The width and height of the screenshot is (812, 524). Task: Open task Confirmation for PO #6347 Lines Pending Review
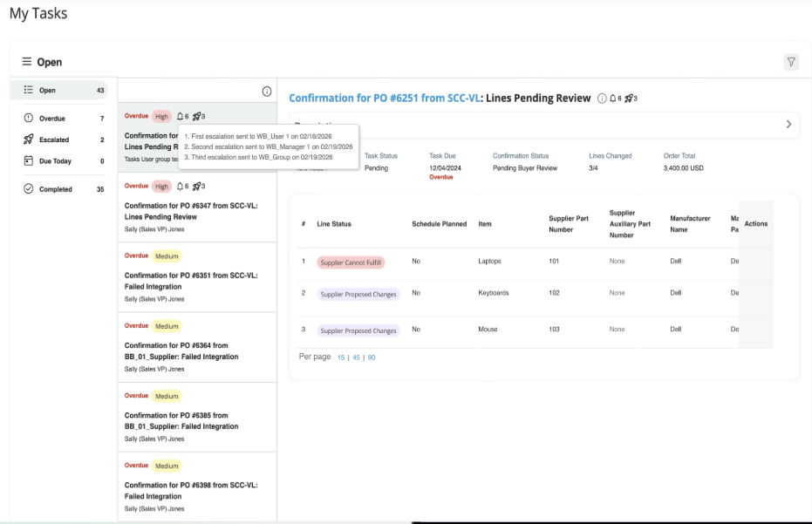(x=197, y=208)
